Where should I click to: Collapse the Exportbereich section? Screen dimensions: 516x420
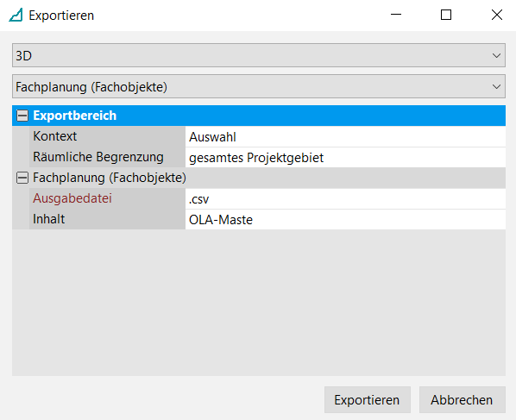coord(22,116)
